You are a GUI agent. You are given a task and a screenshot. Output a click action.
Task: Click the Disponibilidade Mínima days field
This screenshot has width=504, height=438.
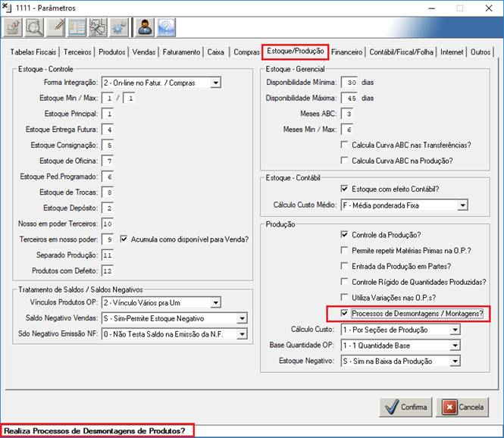(x=349, y=83)
